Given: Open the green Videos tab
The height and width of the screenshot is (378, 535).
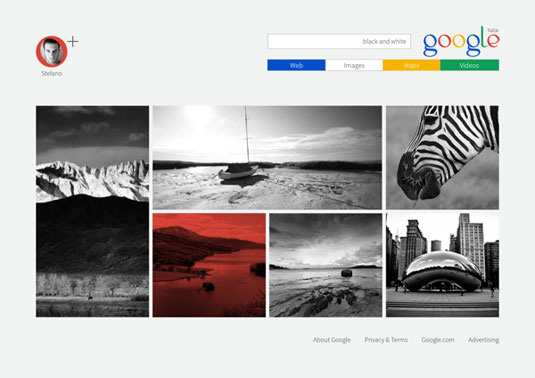Looking at the screenshot, I should 469,65.
